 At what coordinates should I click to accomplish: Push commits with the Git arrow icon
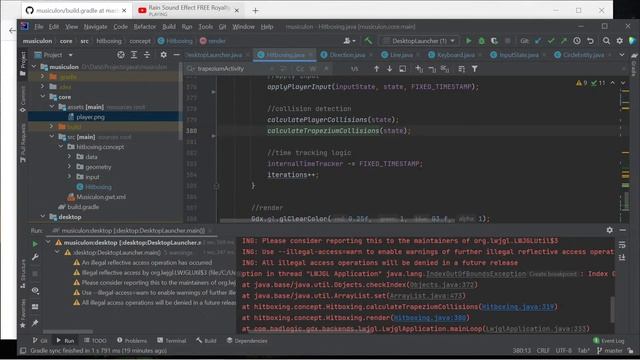click(564, 41)
